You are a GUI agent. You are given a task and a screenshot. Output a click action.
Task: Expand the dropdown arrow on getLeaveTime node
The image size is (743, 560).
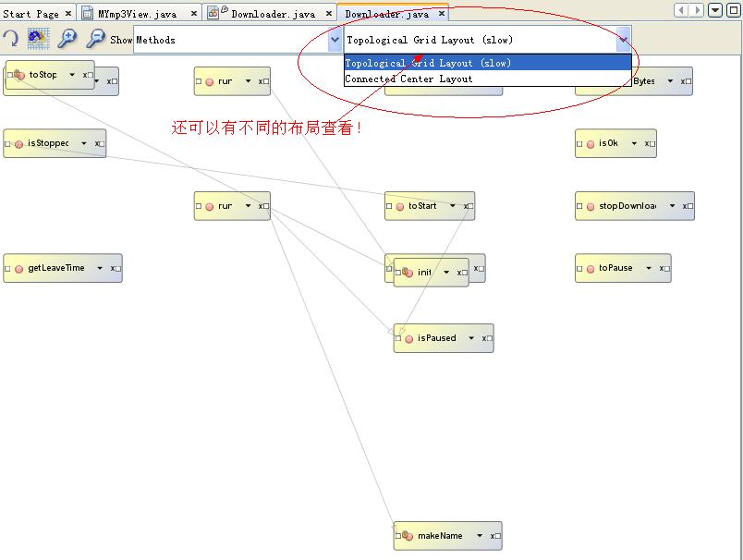[100, 268]
